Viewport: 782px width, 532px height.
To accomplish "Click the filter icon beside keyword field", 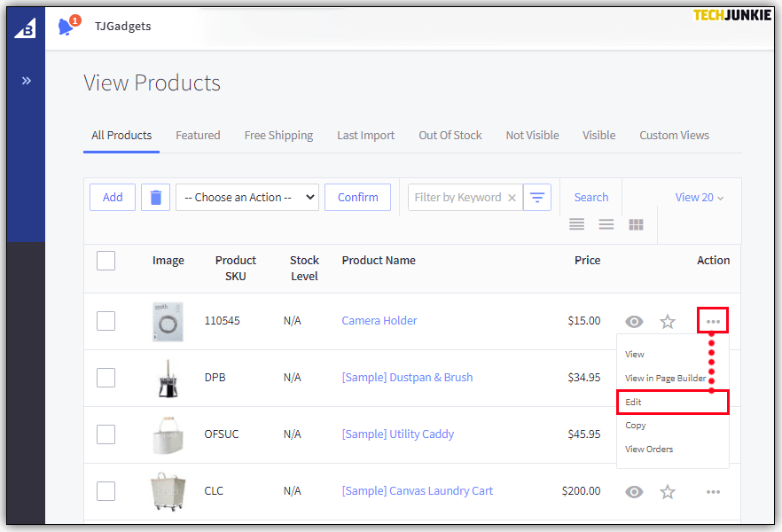I will (x=537, y=198).
